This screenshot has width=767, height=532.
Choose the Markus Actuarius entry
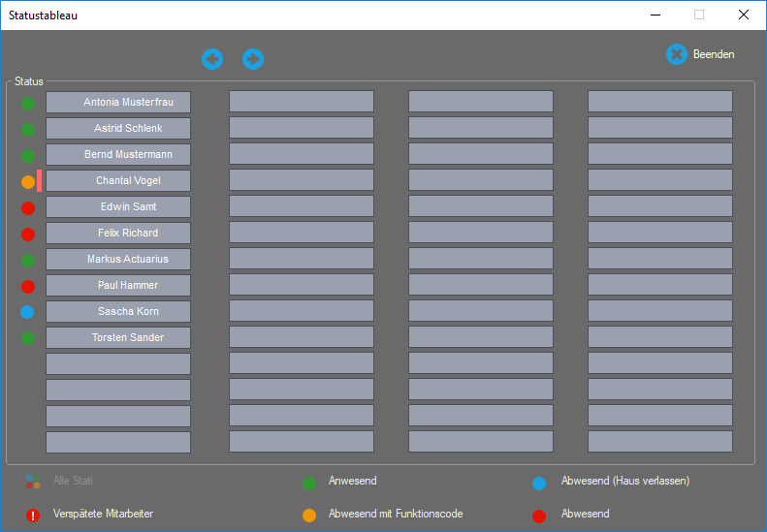click(x=118, y=259)
